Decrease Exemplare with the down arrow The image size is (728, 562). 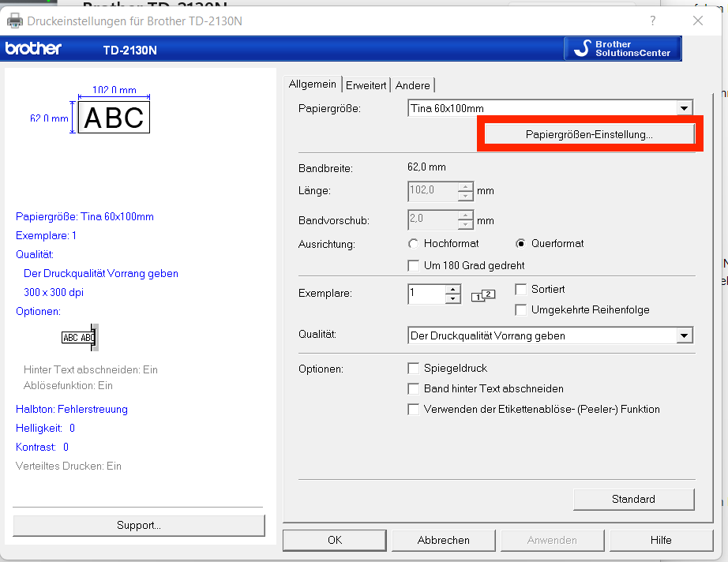point(452,298)
